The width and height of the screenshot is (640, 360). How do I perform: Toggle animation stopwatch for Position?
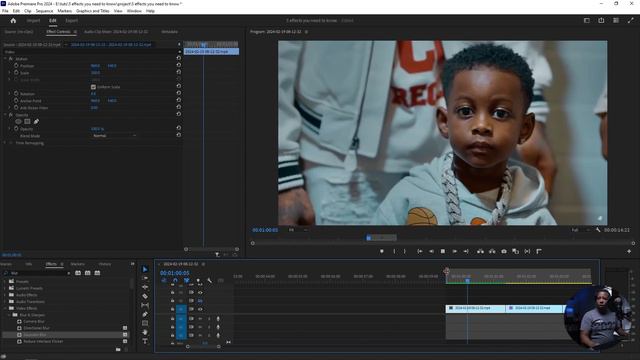[16, 65]
